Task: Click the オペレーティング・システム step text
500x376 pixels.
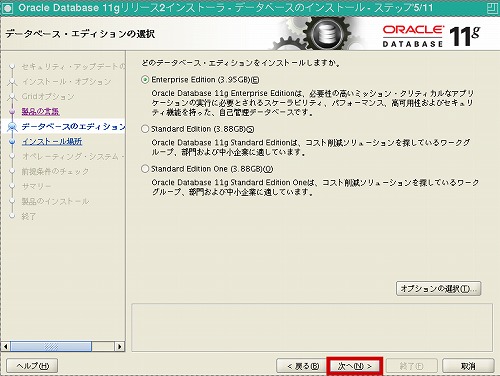Action: (x=73, y=156)
